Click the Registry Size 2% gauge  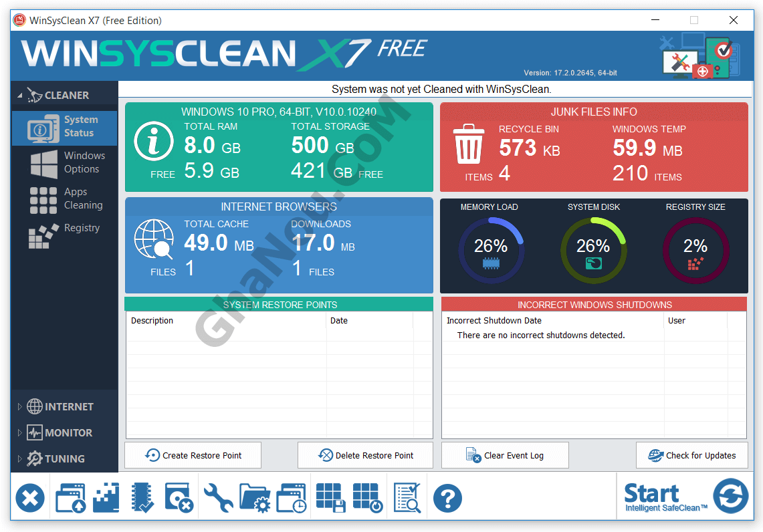696,250
